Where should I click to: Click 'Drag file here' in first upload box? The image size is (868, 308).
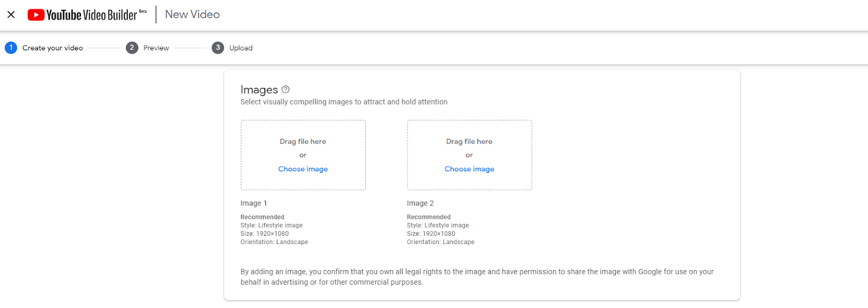coord(303,142)
